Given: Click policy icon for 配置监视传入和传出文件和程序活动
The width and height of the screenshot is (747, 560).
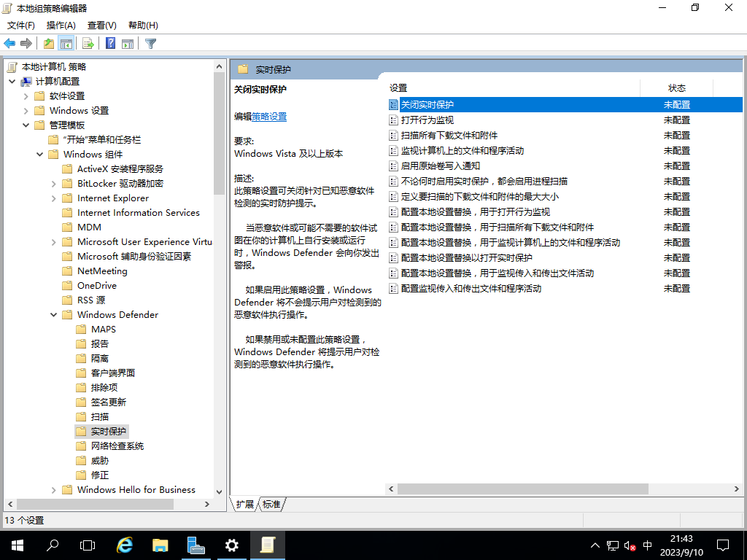Looking at the screenshot, I should tap(393, 288).
